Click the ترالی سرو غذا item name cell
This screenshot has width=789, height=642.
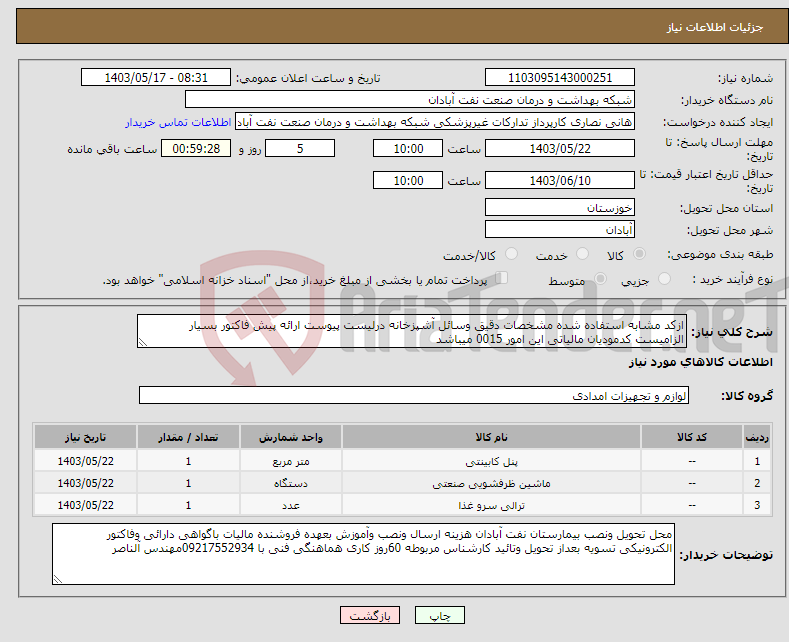click(x=491, y=505)
